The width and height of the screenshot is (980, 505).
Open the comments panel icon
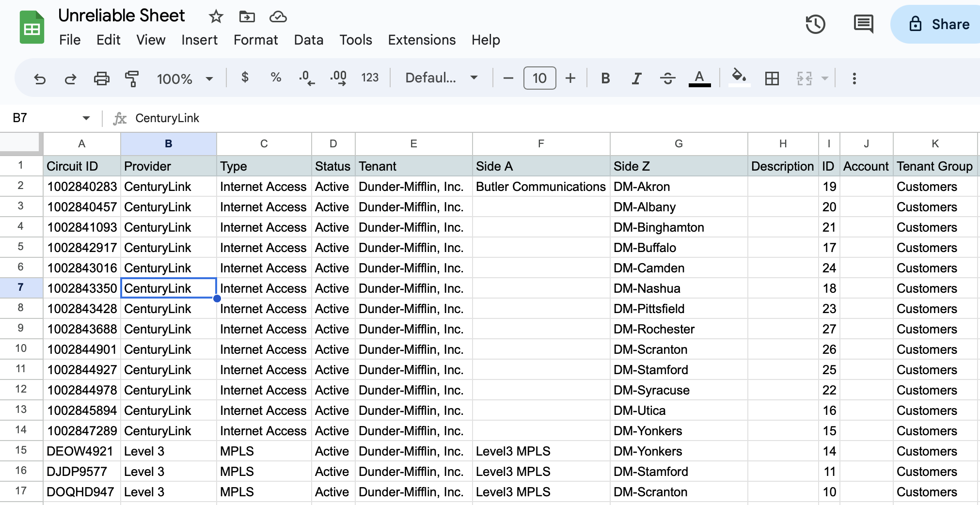863,24
